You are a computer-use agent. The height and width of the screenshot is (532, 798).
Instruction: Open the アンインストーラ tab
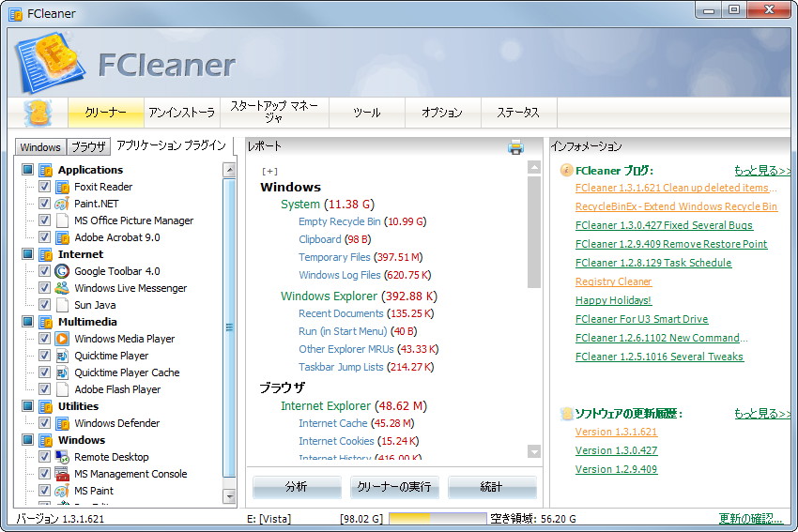tap(182, 113)
